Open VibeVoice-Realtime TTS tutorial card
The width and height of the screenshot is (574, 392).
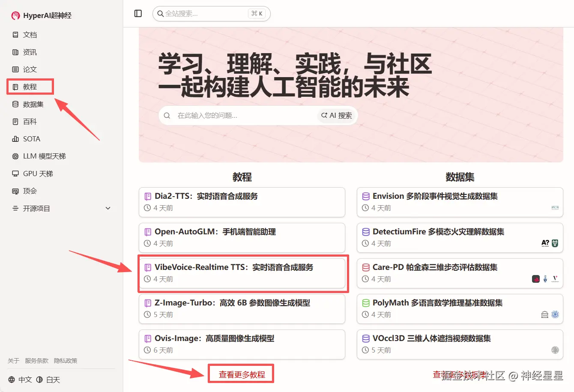242,273
